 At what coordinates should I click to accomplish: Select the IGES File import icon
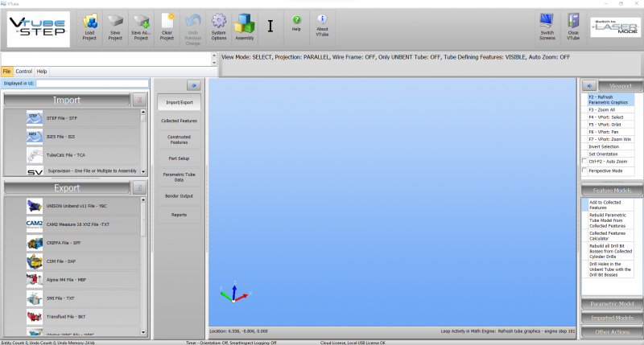35,137
